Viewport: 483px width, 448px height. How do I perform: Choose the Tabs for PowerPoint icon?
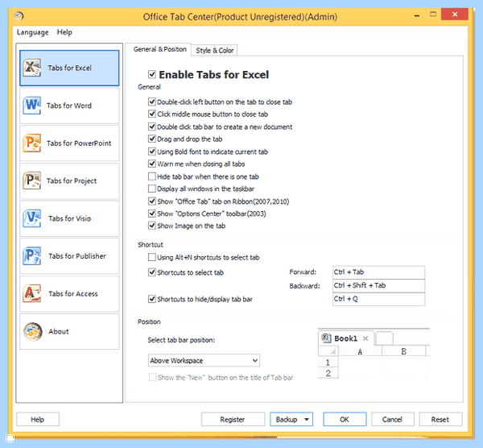click(x=32, y=143)
